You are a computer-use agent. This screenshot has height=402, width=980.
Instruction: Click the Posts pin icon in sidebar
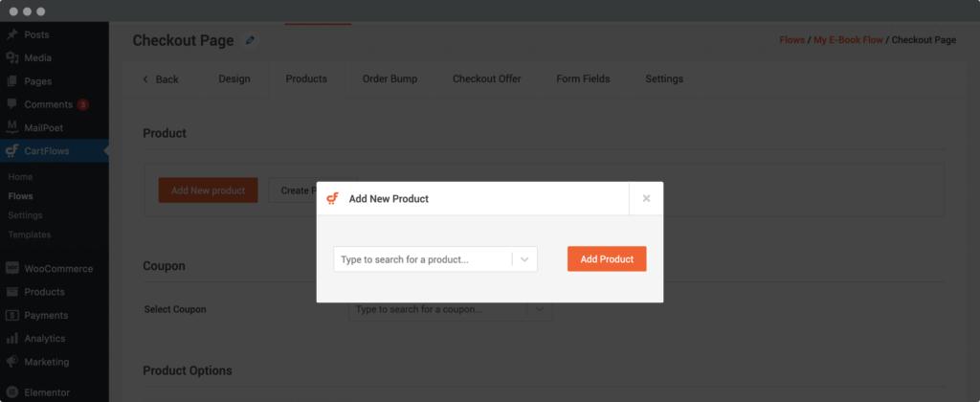[x=11, y=34]
